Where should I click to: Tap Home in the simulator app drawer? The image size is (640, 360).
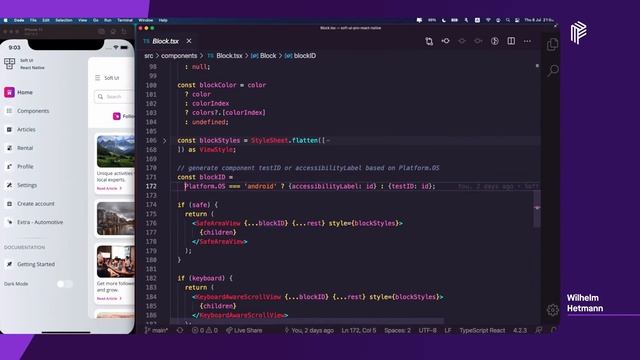[x=19, y=92]
